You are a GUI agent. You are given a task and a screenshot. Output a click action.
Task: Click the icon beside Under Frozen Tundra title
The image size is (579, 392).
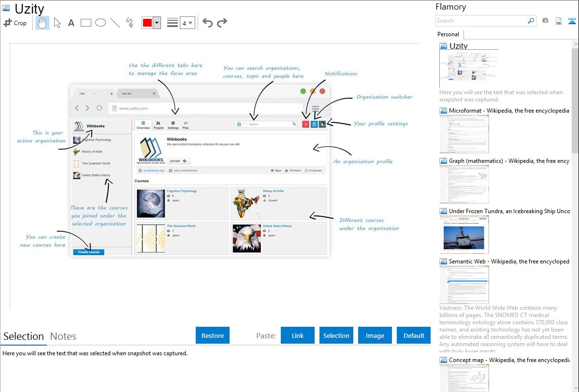tap(443, 211)
